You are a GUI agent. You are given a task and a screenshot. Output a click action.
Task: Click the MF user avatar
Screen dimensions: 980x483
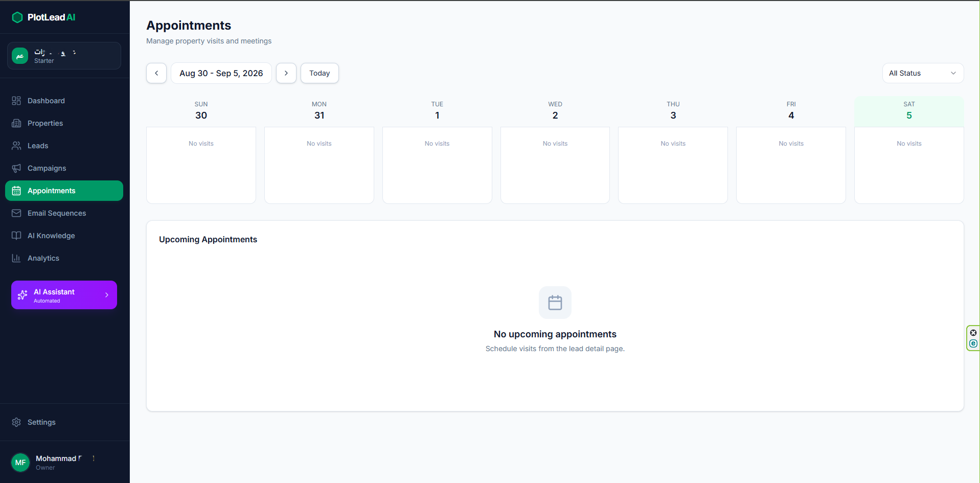[x=20, y=463]
